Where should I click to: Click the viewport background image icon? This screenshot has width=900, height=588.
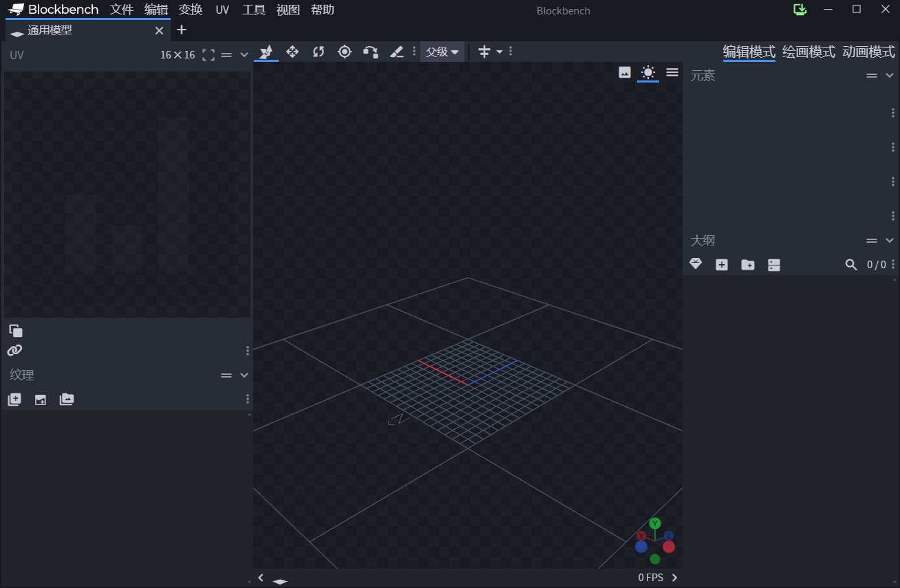click(625, 72)
